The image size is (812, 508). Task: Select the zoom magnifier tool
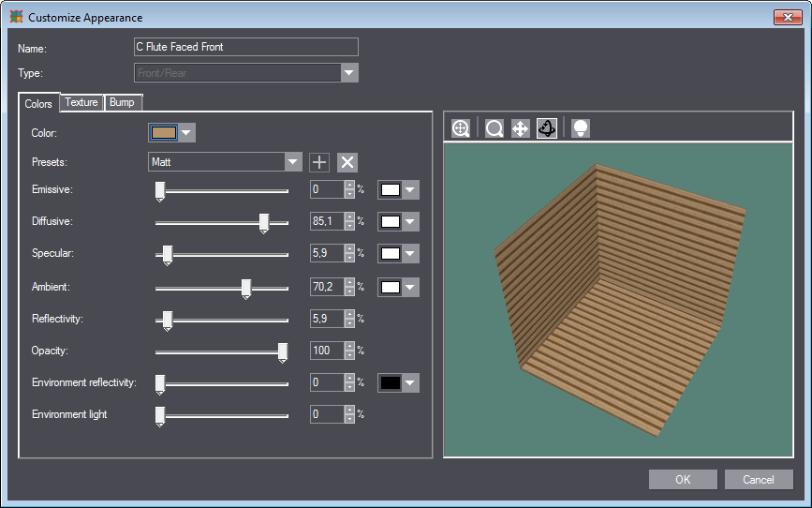coord(495,128)
